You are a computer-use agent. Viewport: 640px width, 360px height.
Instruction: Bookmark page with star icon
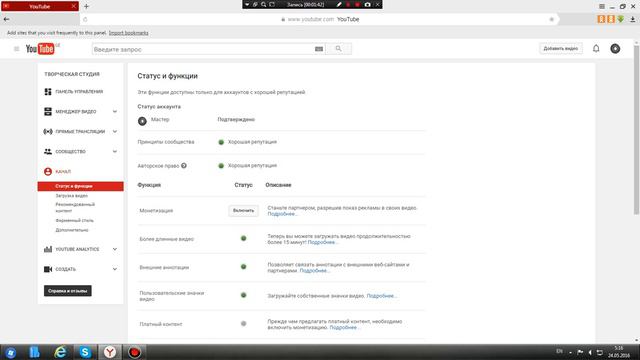point(551,19)
